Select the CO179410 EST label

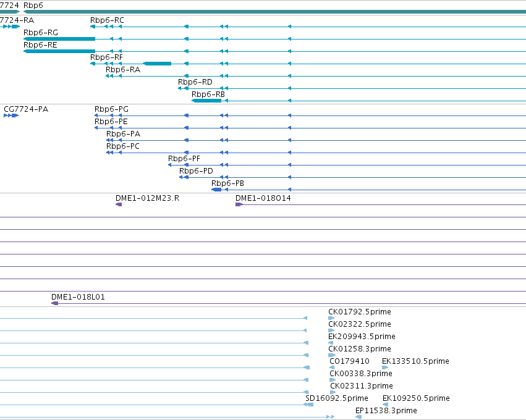tap(349, 361)
